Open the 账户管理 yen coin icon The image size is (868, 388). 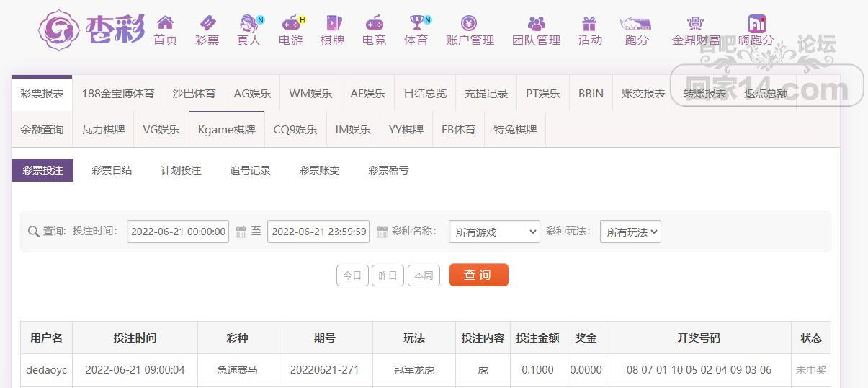click(x=469, y=22)
